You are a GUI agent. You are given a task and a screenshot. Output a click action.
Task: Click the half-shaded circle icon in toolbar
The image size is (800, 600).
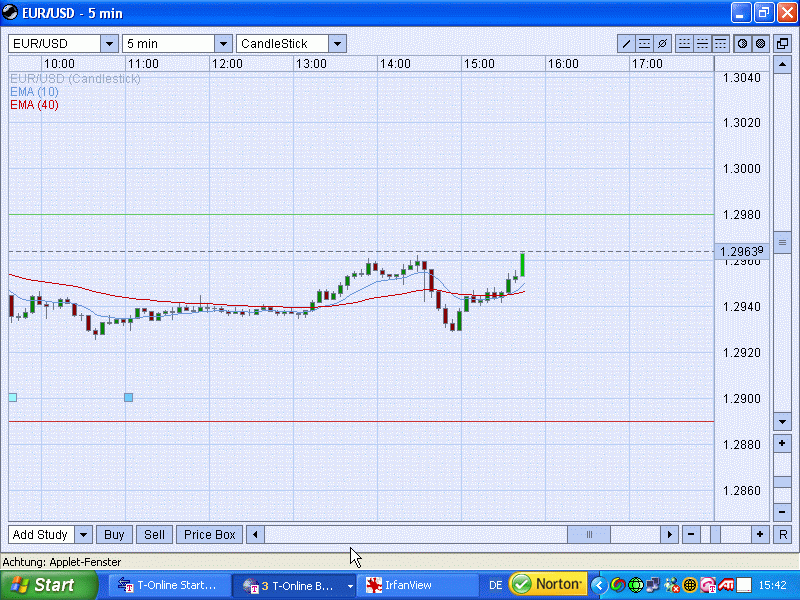click(743, 44)
